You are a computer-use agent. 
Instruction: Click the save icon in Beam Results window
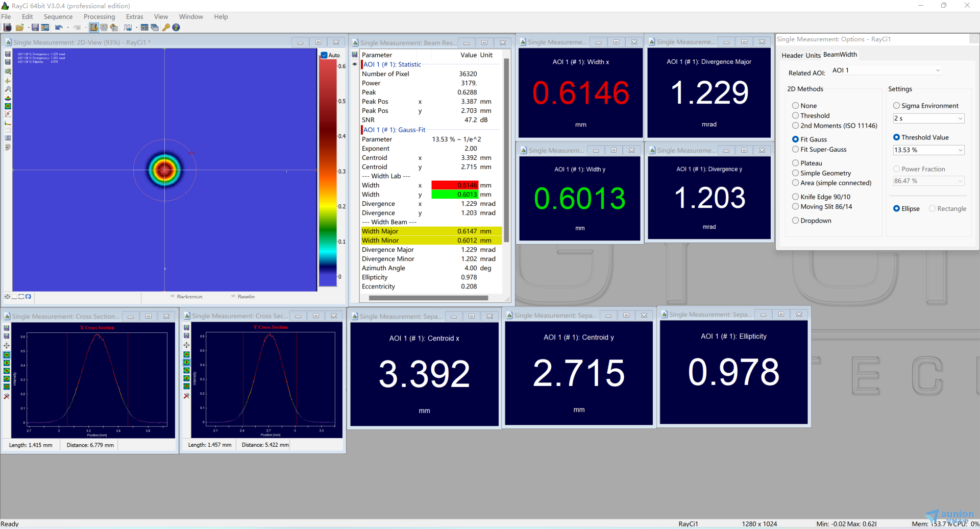(355, 55)
